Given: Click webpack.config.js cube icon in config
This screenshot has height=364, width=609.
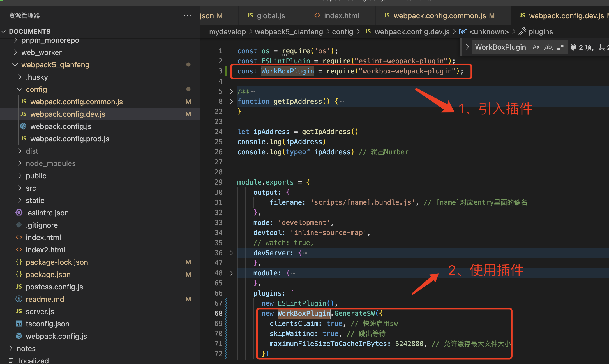Looking at the screenshot, I should tap(23, 126).
